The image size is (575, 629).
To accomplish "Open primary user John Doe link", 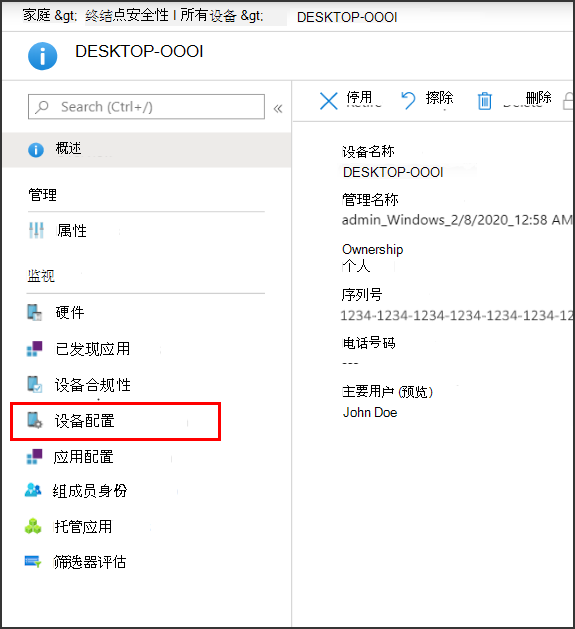I will coord(370,412).
